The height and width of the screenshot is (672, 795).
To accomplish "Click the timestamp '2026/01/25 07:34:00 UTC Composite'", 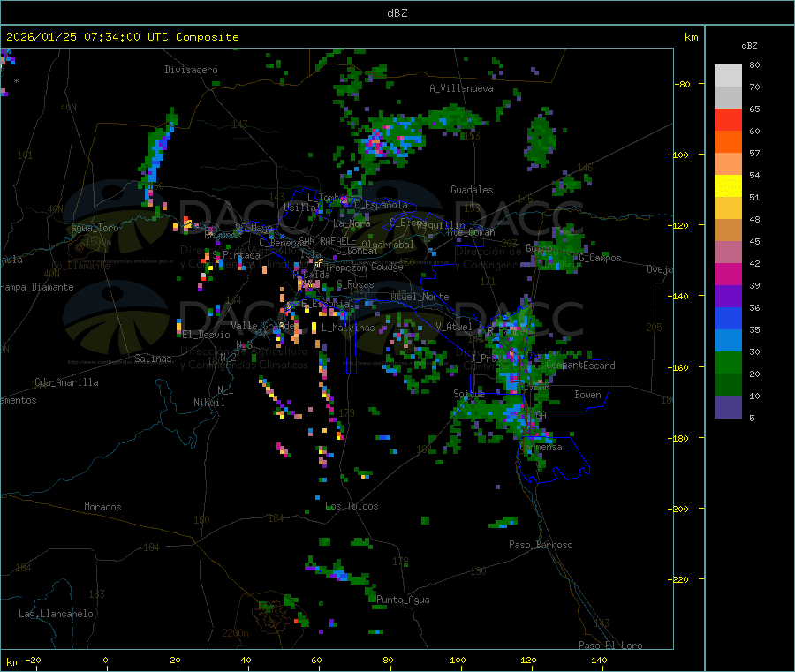I will tap(122, 37).
